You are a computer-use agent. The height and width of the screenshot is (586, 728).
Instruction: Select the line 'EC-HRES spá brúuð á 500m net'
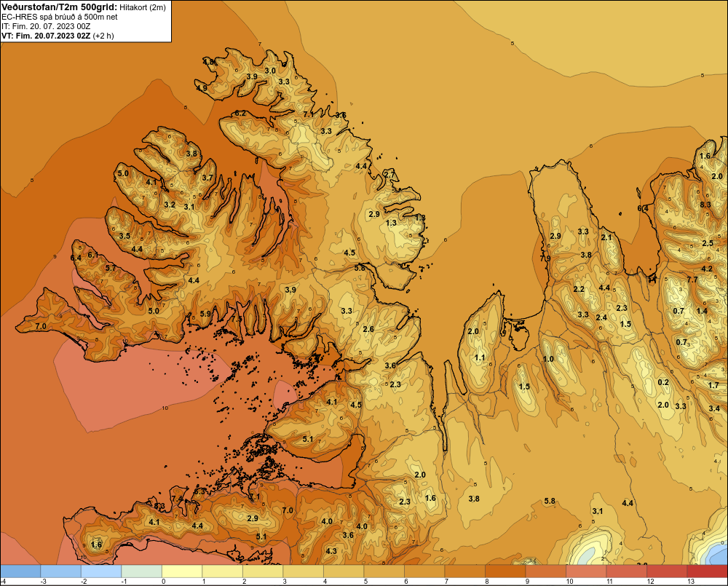(60, 17)
